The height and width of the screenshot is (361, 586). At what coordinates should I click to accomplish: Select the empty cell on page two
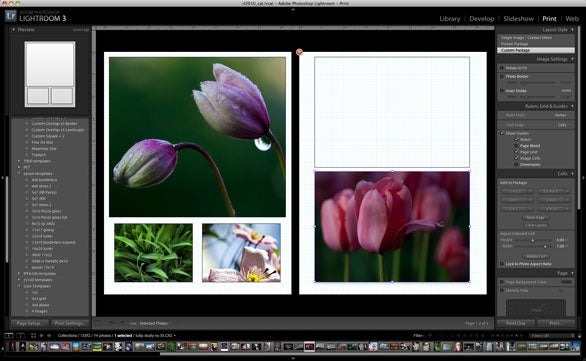click(392, 112)
